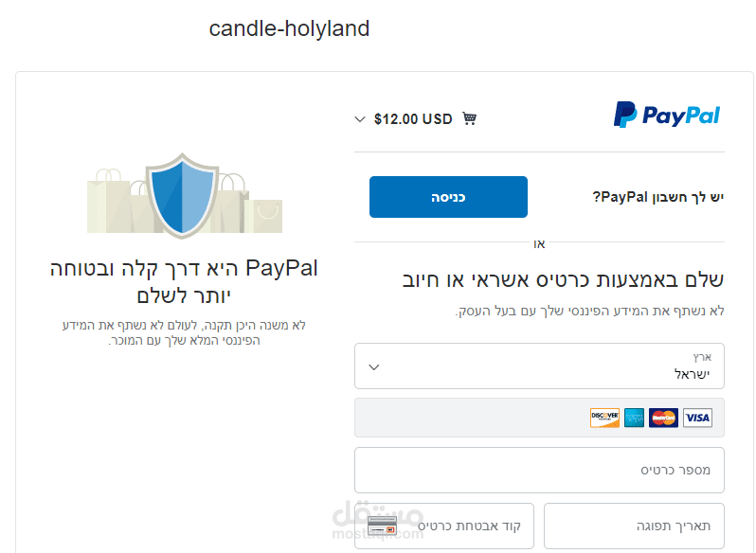
Task: Click the country dropdown chevron arrow
Action: pos(374,367)
